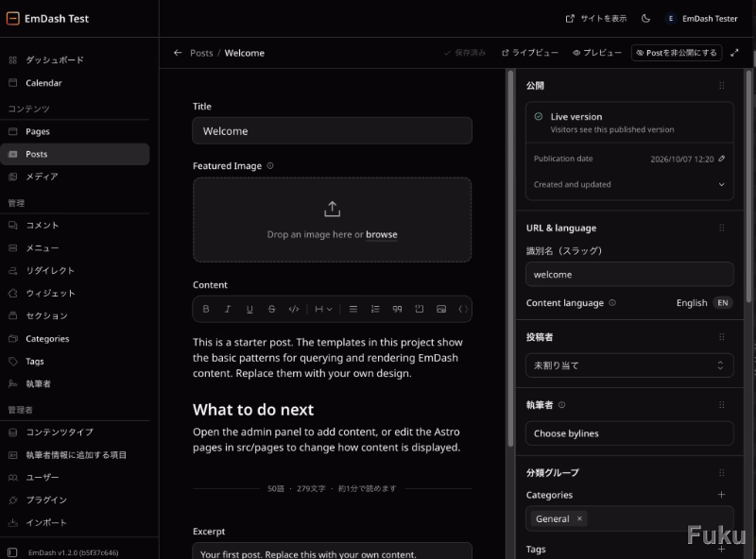Open ウィジェット in the sidebar
This screenshot has height=559, width=756.
[x=75, y=293]
